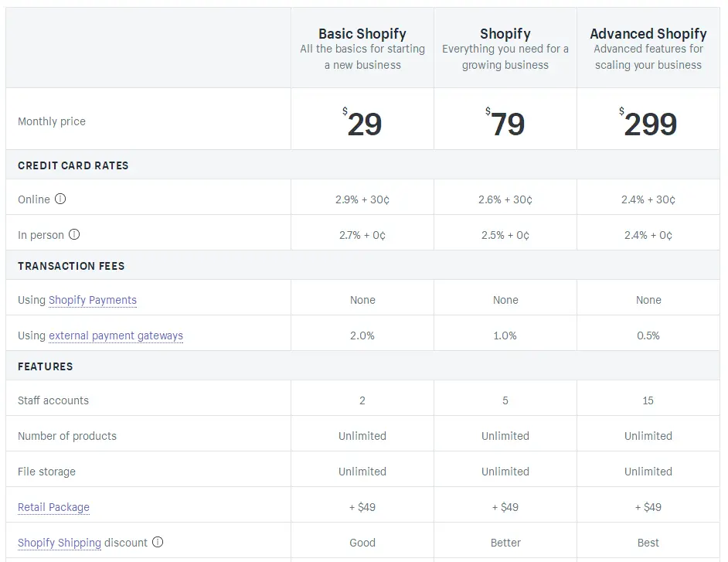Select the 2.4% + 0¢ in-person rate
This screenshot has width=728, height=562.
pyautogui.click(x=648, y=235)
